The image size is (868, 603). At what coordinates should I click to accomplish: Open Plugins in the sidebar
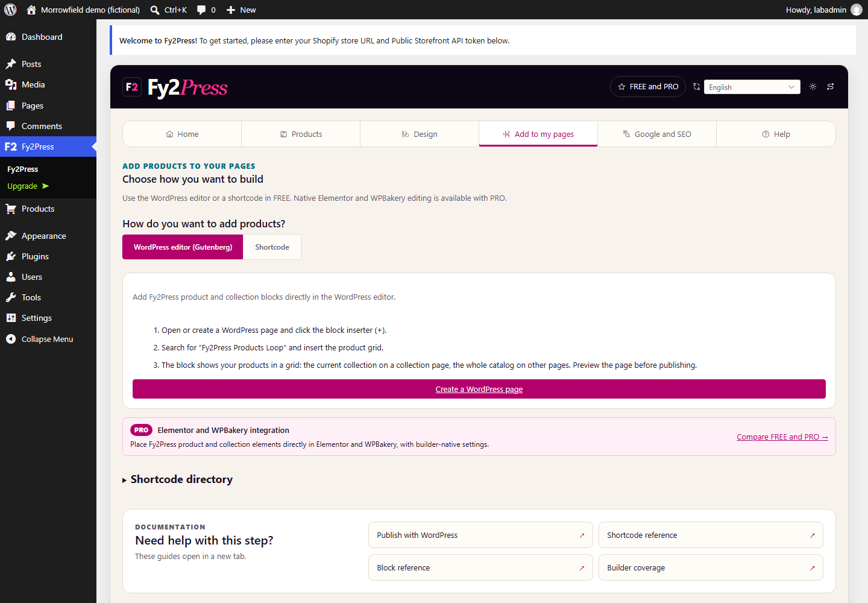pos(48,256)
